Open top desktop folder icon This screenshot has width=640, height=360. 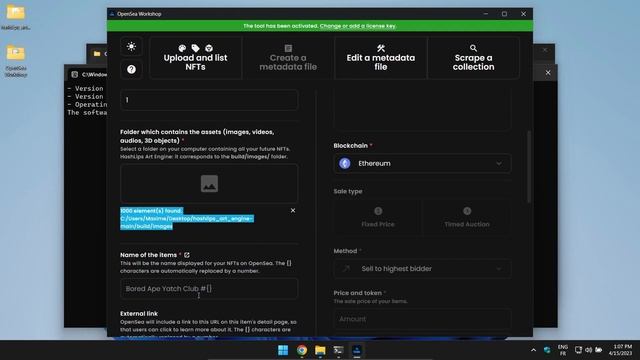[x=16, y=18]
